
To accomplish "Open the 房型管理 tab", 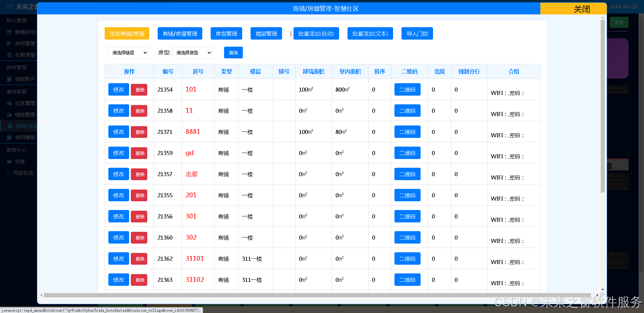I will (x=226, y=34).
